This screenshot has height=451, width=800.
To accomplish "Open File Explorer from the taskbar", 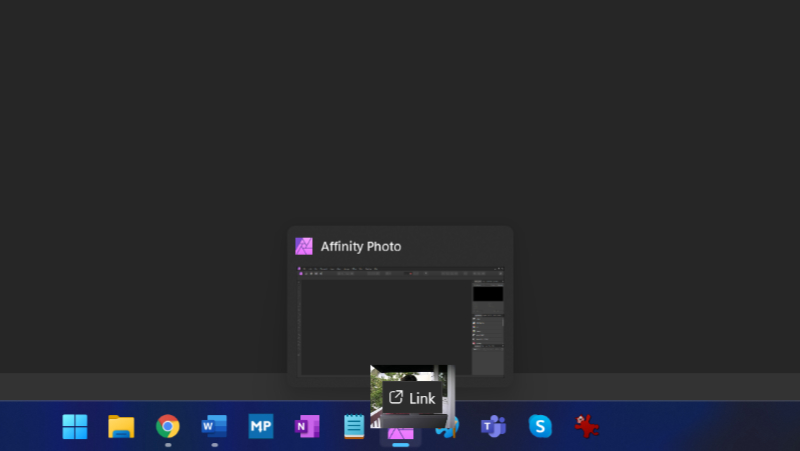I will (121, 426).
